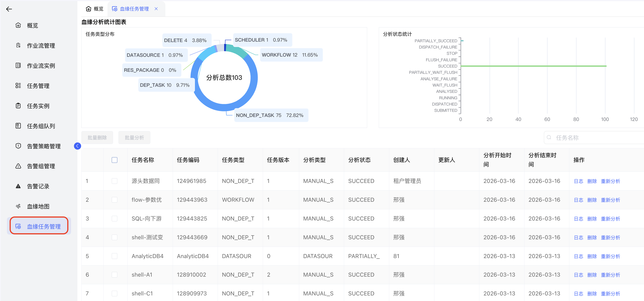Toggle the select-all checkbox in table header
644x301 pixels.
[114, 160]
